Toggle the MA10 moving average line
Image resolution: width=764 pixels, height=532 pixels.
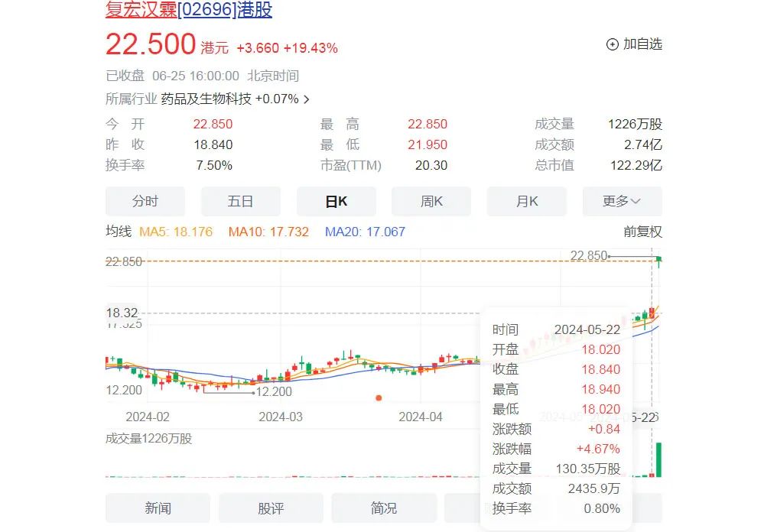[268, 232]
